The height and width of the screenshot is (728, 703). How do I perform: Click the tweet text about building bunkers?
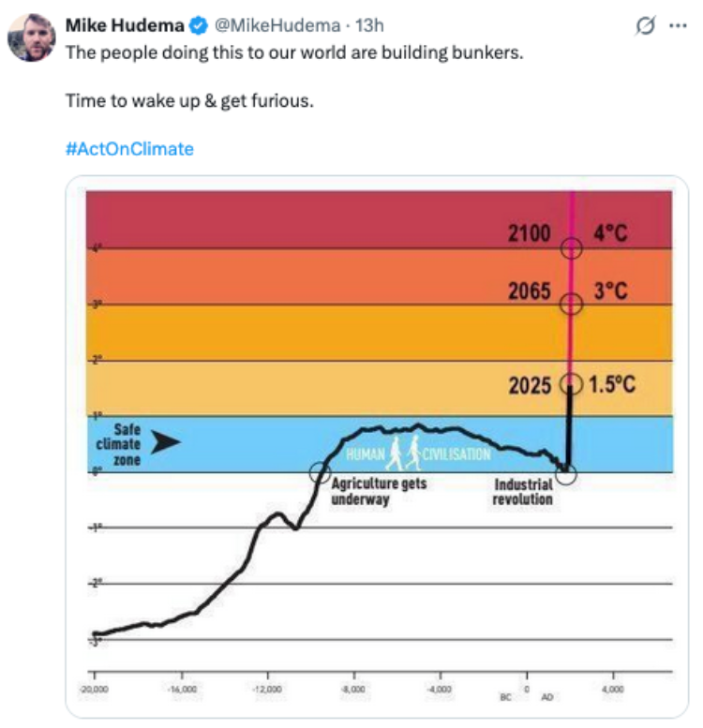tap(294, 52)
